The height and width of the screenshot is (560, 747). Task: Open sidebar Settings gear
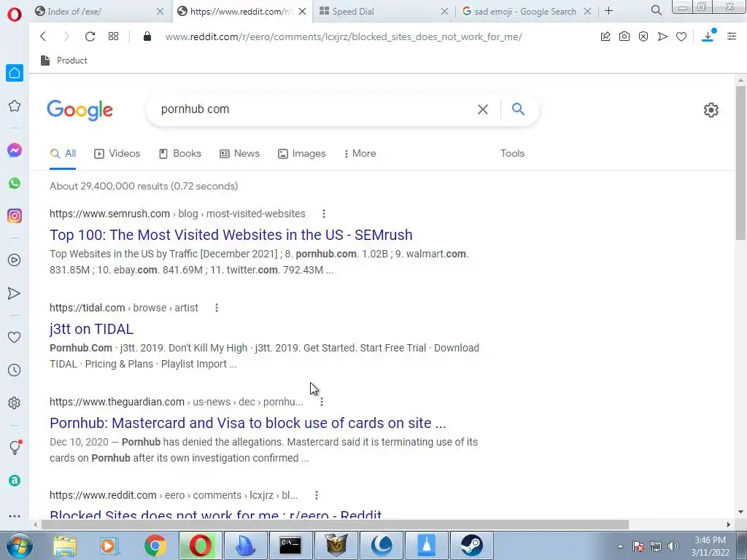coord(15,402)
